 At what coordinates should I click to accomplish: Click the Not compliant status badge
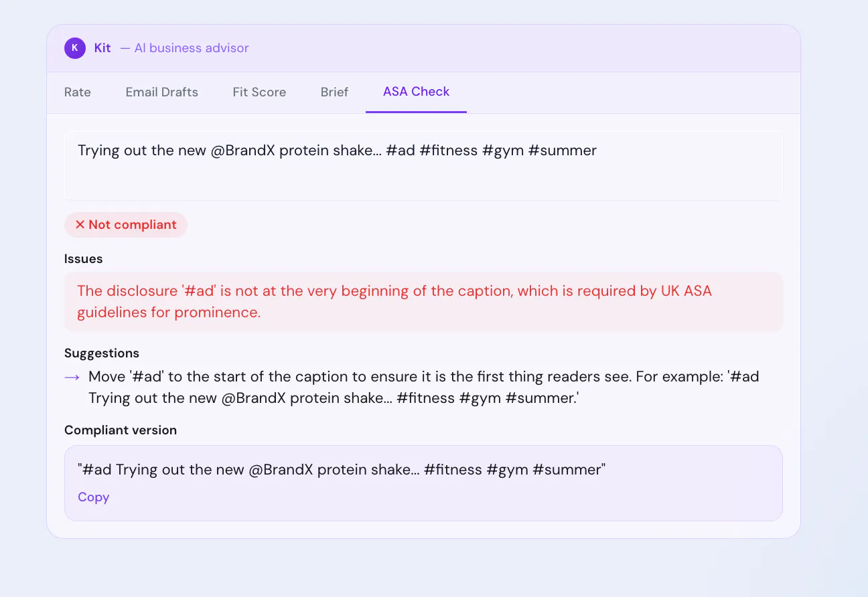pos(126,225)
